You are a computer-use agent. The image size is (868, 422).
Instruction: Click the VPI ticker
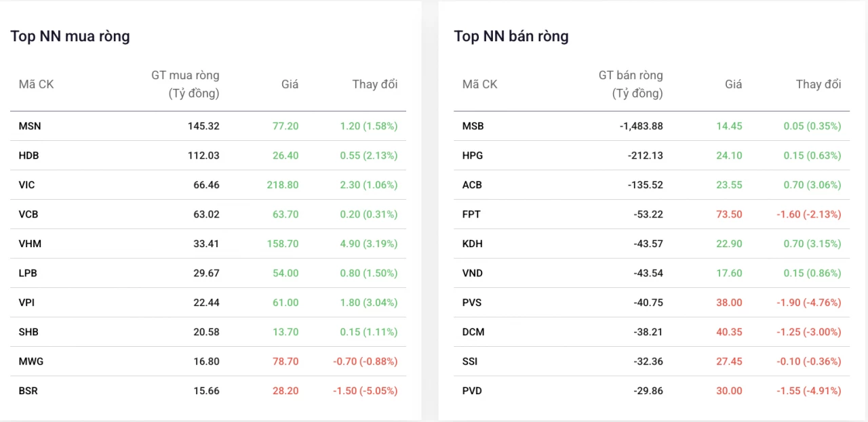[27, 303]
